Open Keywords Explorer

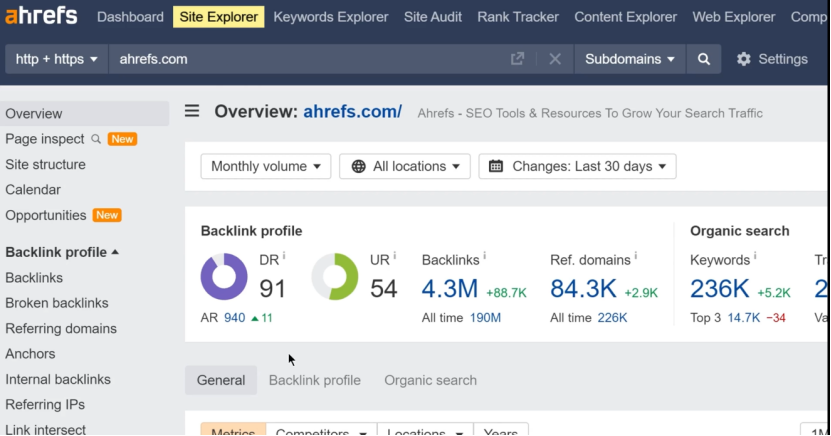(x=331, y=17)
